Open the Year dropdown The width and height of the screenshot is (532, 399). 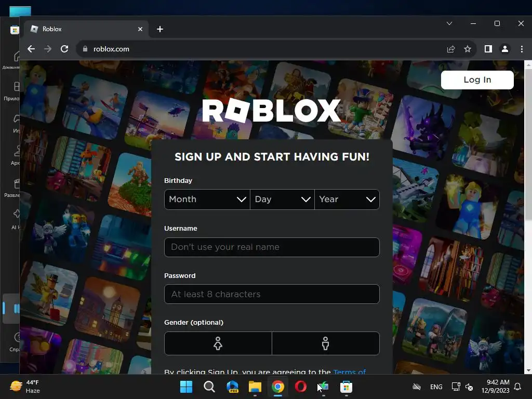347,199
